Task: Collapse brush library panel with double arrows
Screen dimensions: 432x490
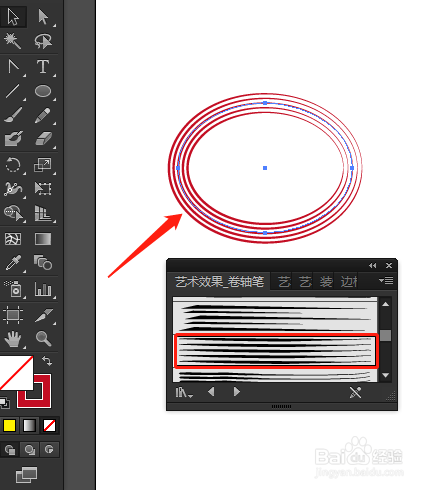Action: (373, 265)
